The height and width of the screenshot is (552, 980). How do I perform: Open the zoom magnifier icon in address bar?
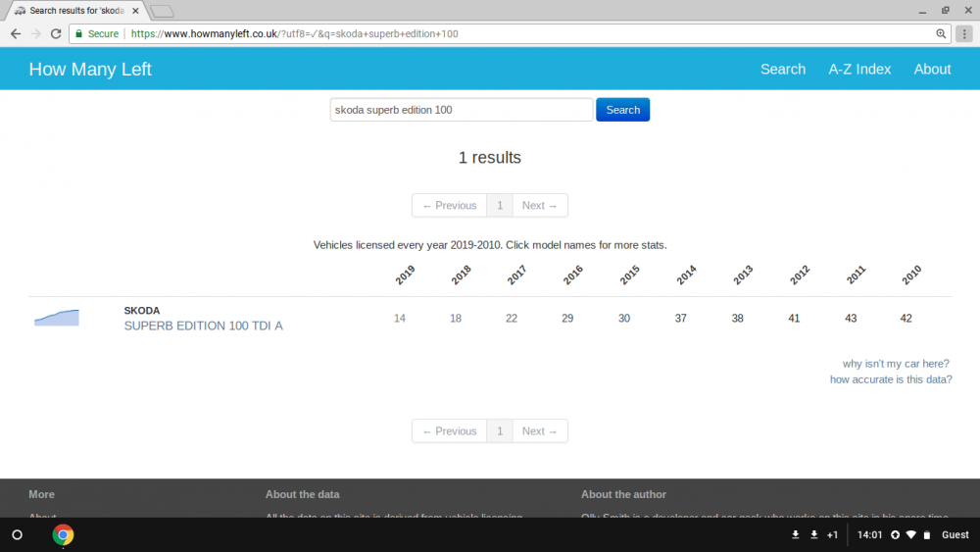(x=941, y=33)
